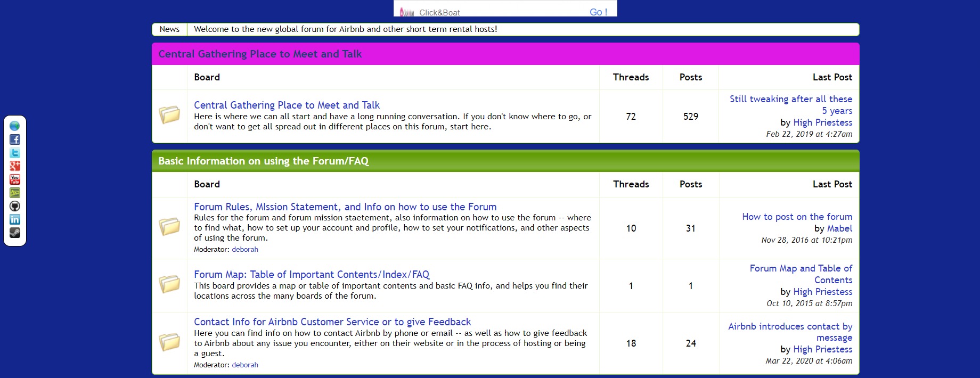
Task: Open the Facebook icon in social sidebar
Action: (15, 139)
